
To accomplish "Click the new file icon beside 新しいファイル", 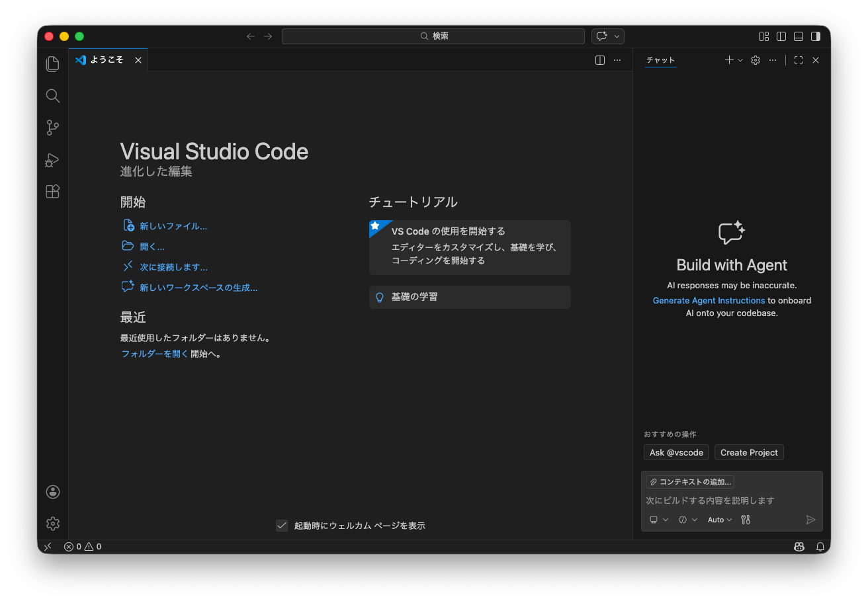I will pos(128,225).
